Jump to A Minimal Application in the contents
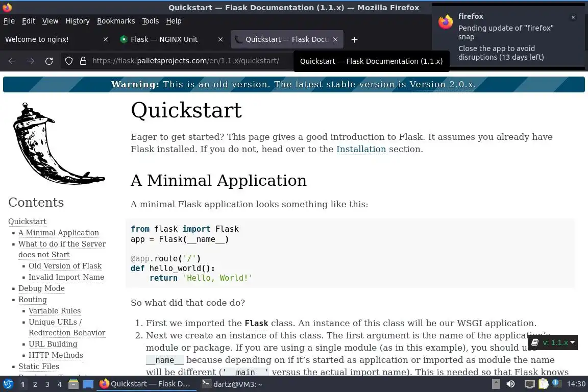 click(x=59, y=233)
